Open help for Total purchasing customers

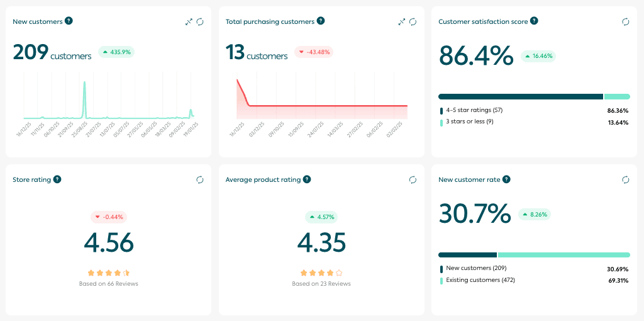pyautogui.click(x=321, y=21)
